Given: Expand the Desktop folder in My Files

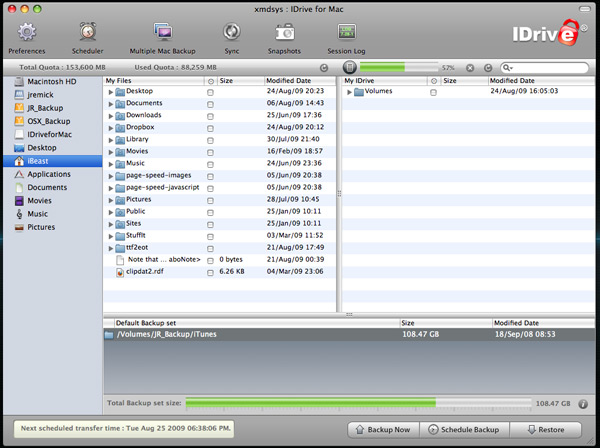Looking at the screenshot, I should tap(111, 92).
